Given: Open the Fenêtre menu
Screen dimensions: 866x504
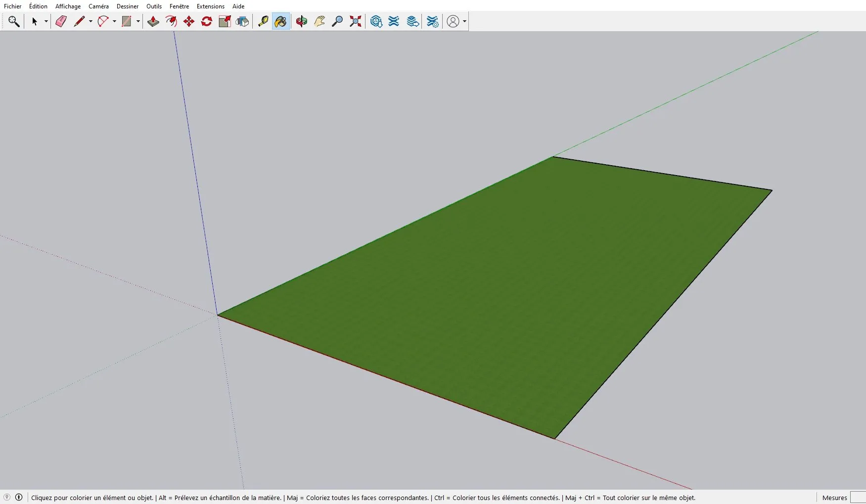Looking at the screenshot, I should point(179,6).
